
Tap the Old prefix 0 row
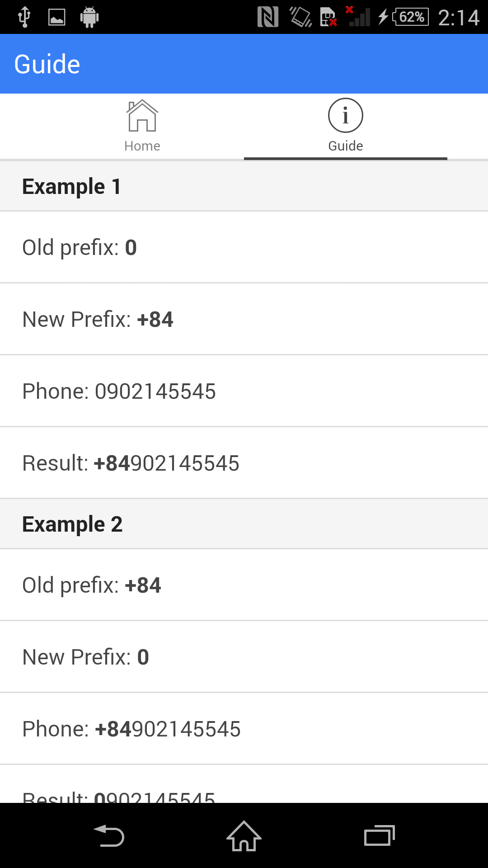coord(244,247)
